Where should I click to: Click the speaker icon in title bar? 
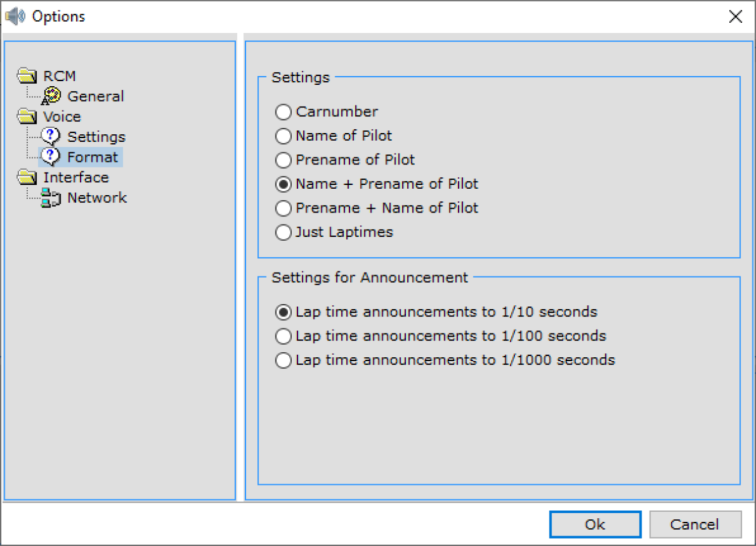(x=15, y=17)
